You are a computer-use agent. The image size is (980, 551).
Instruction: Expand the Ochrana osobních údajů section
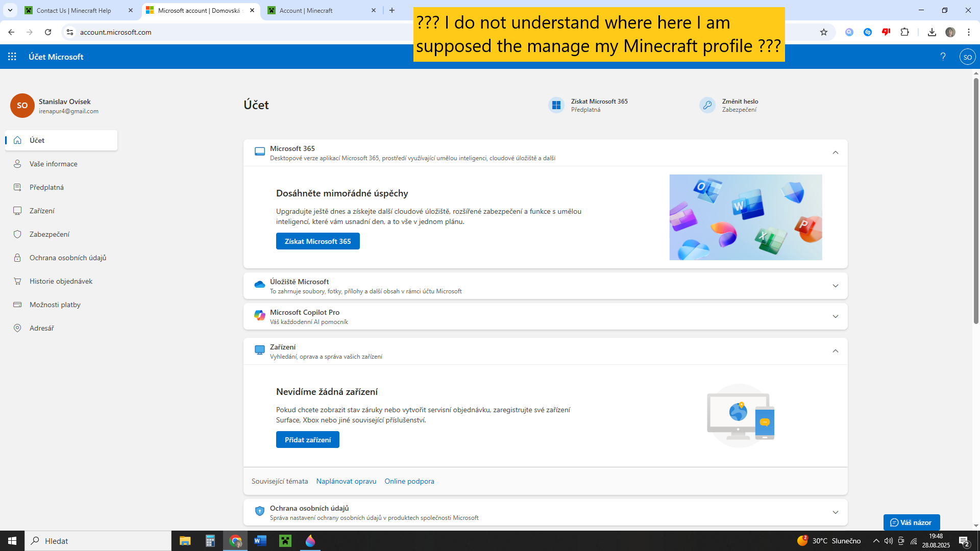coord(836,512)
